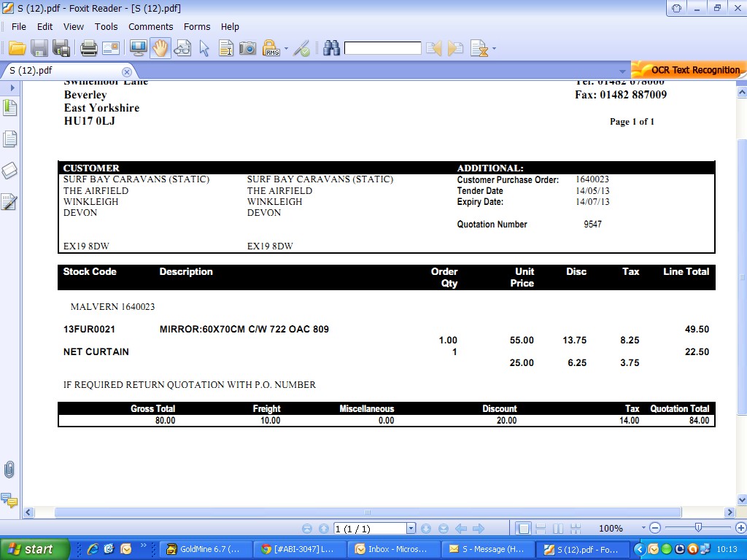The image size is (747, 560).
Task: Click into the toolbar search text field
Action: coord(382,48)
